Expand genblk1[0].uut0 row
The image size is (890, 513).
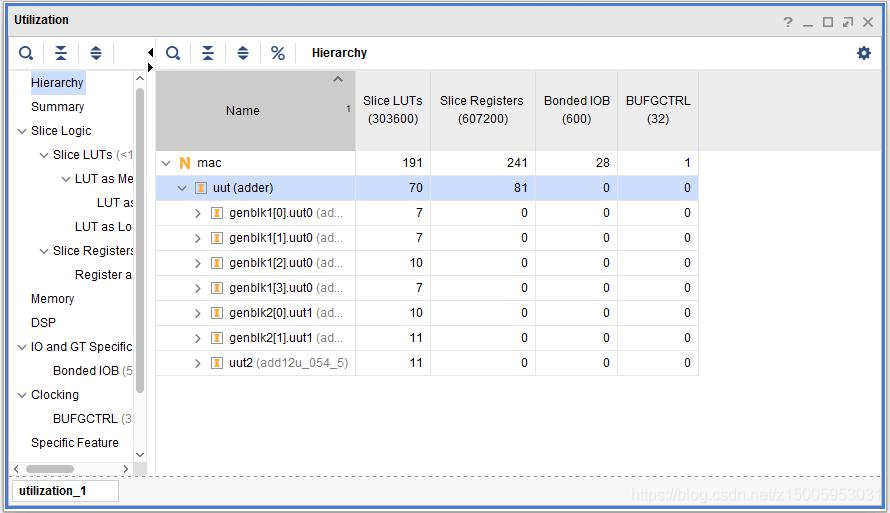coord(198,213)
